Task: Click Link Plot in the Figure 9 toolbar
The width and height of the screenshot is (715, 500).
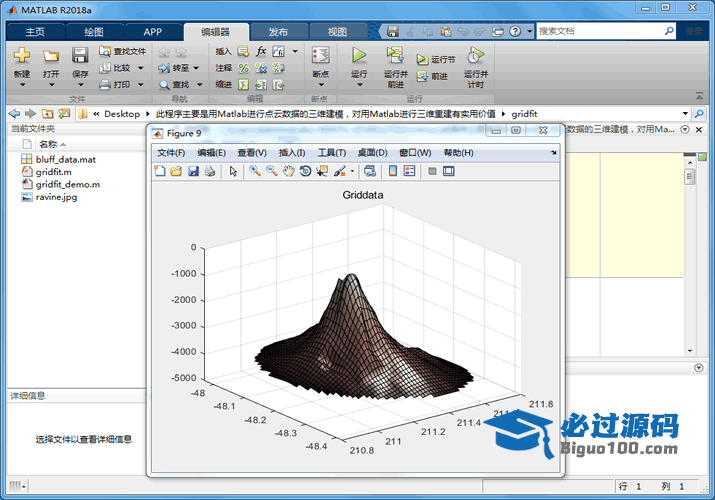Action: pos(370,171)
